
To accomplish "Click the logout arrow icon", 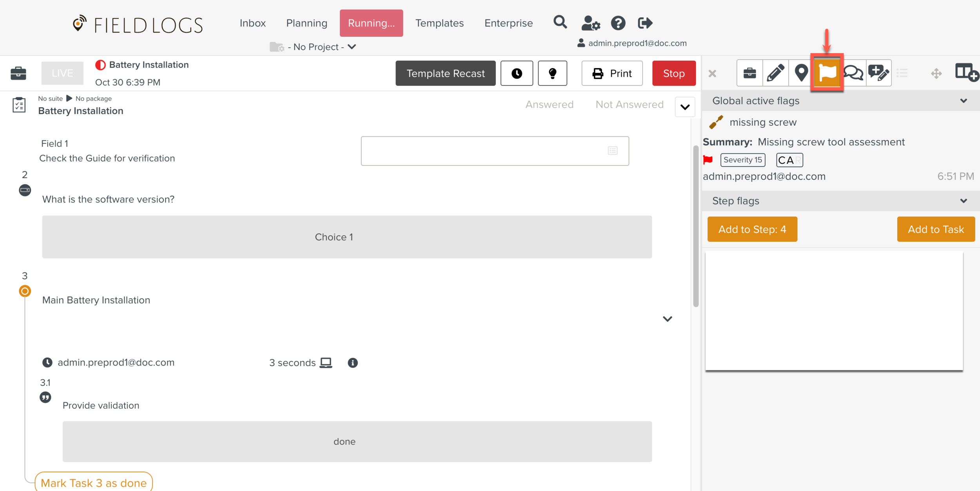I will 645,23.
